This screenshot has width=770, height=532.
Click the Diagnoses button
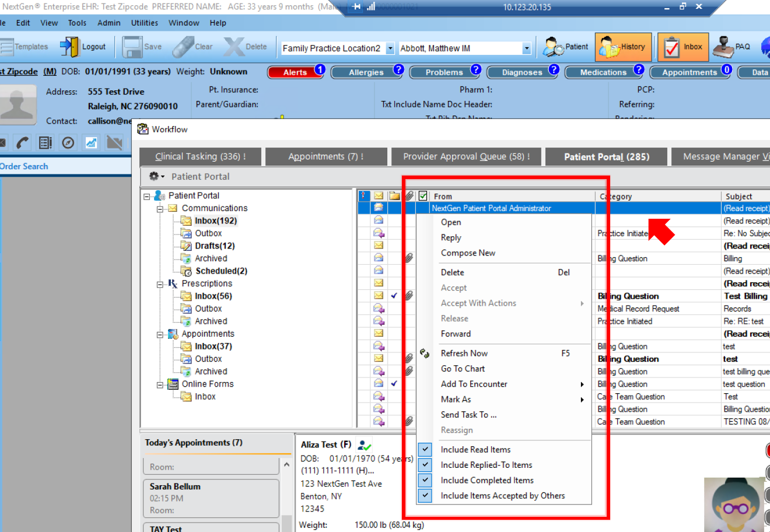(x=521, y=72)
